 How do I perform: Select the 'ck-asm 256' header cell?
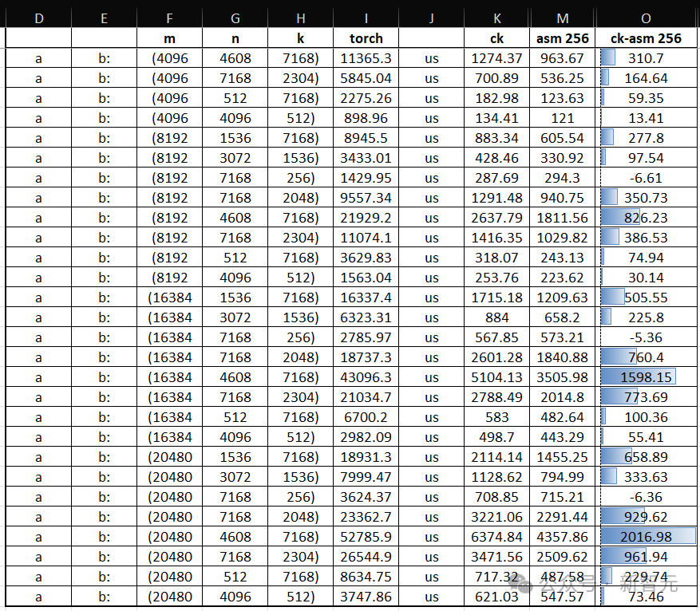click(646, 38)
